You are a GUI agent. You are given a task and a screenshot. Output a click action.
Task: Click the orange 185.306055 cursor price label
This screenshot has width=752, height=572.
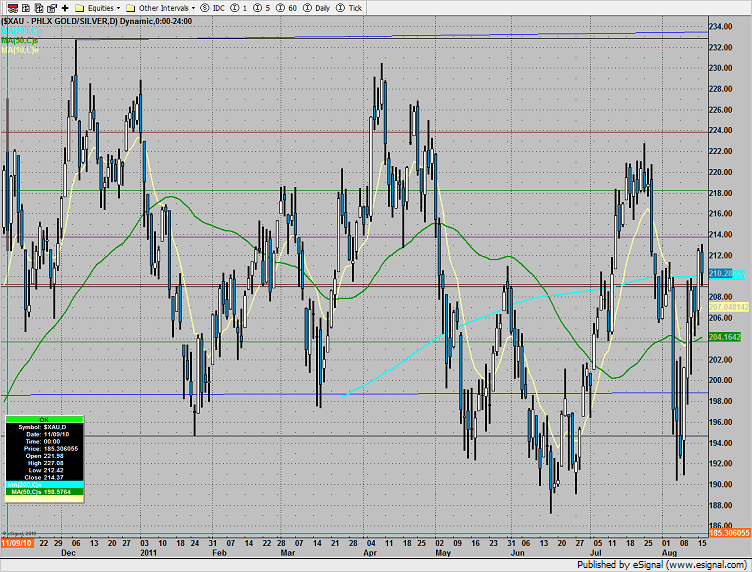[x=729, y=533]
